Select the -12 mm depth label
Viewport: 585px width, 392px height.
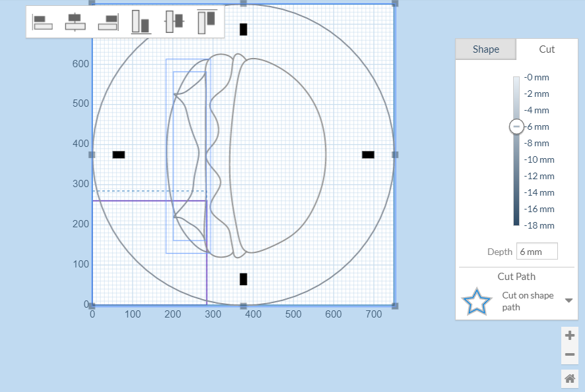pyautogui.click(x=539, y=176)
